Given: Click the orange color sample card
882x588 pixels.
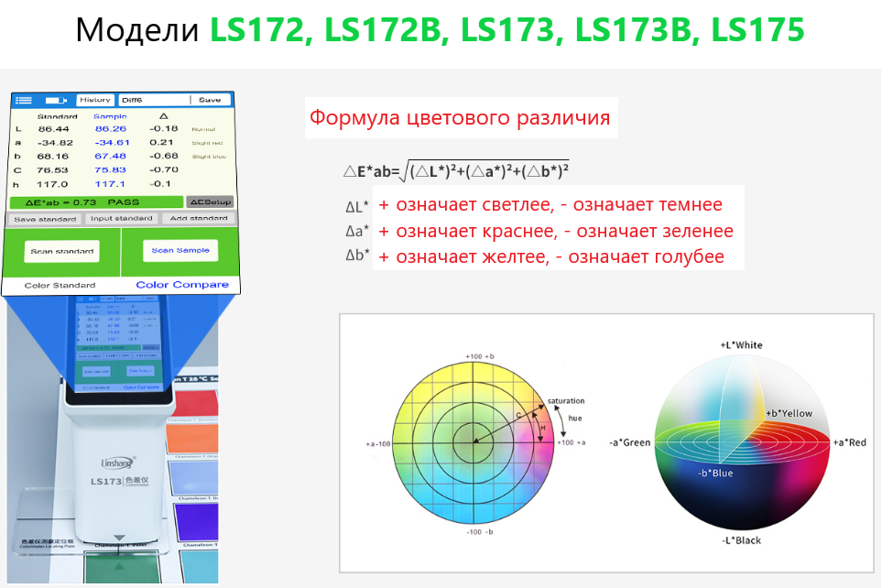Looking at the screenshot, I should pos(192,439).
